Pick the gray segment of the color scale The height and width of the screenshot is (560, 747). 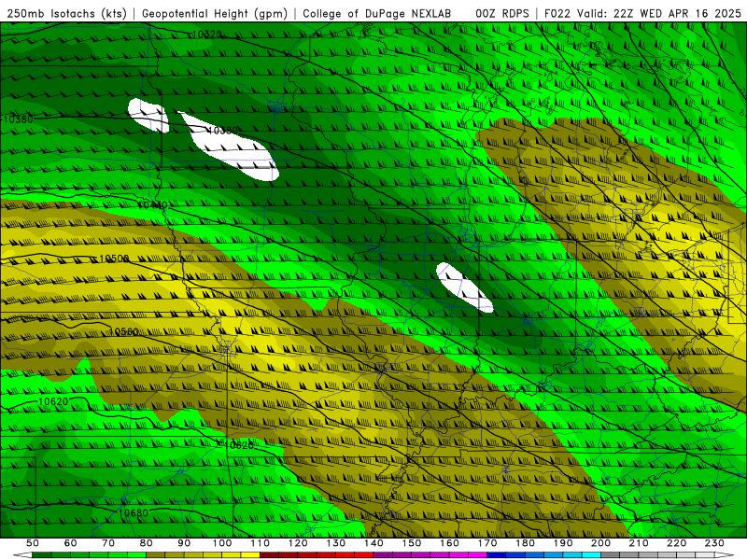(658, 555)
